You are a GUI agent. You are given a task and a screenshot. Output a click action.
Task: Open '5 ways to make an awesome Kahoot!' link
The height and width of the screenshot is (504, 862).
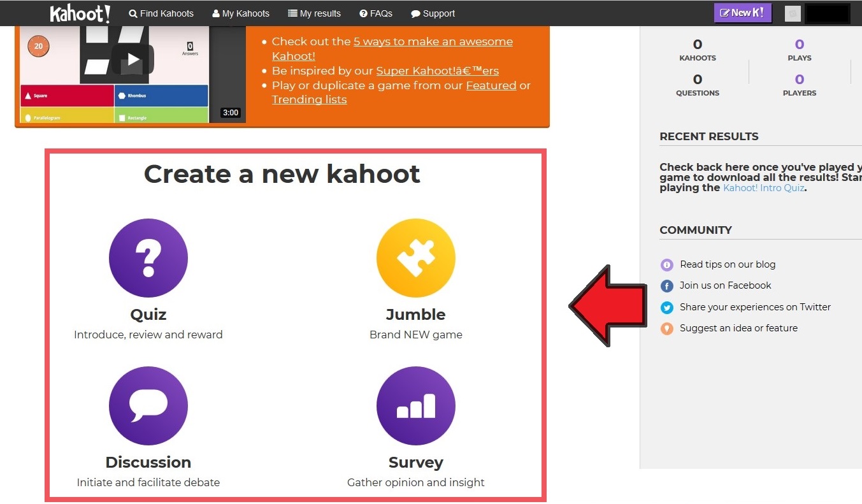tap(433, 41)
